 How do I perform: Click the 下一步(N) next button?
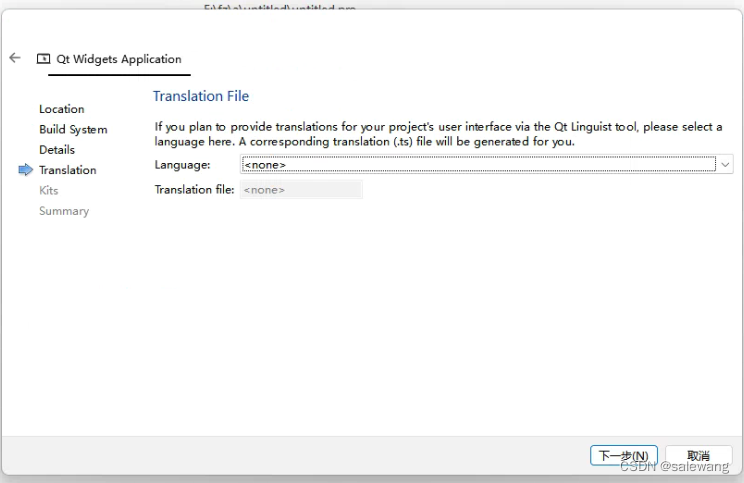click(x=623, y=455)
